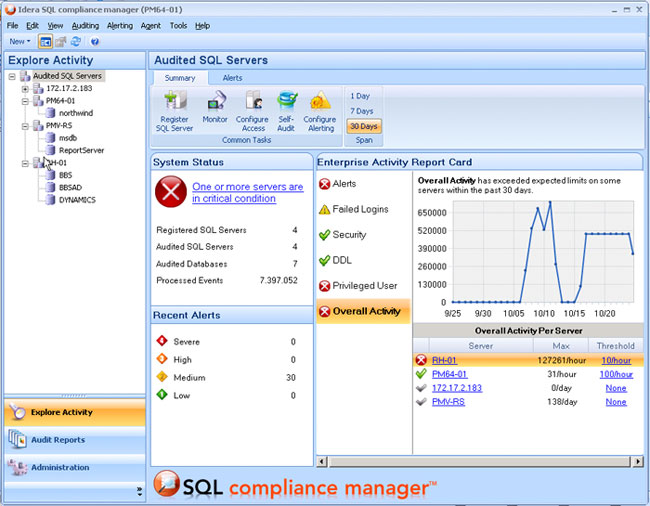
Task: Click the High alerts orange icon
Action: [x=162, y=358]
